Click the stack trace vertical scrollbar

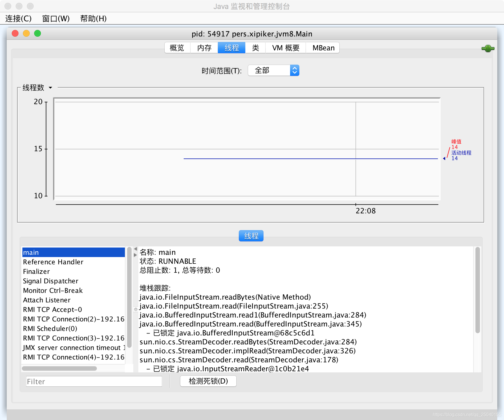tap(478, 290)
